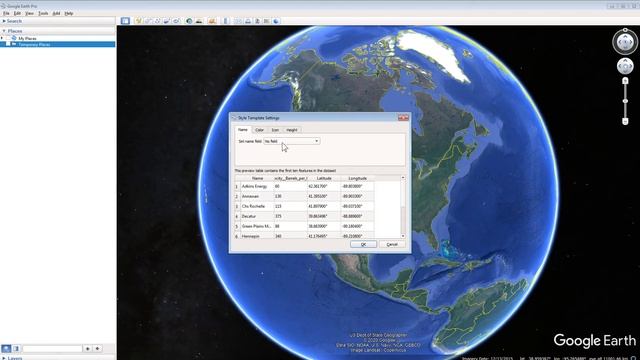Screen dimensions: 640x360
Task: Click the Print toolbar icon
Action: click(x=248, y=21)
